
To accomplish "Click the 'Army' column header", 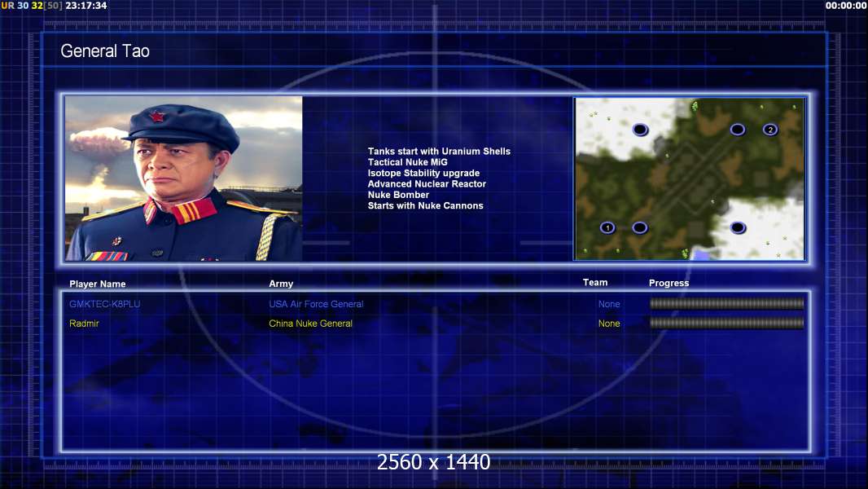I will [x=281, y=284].
